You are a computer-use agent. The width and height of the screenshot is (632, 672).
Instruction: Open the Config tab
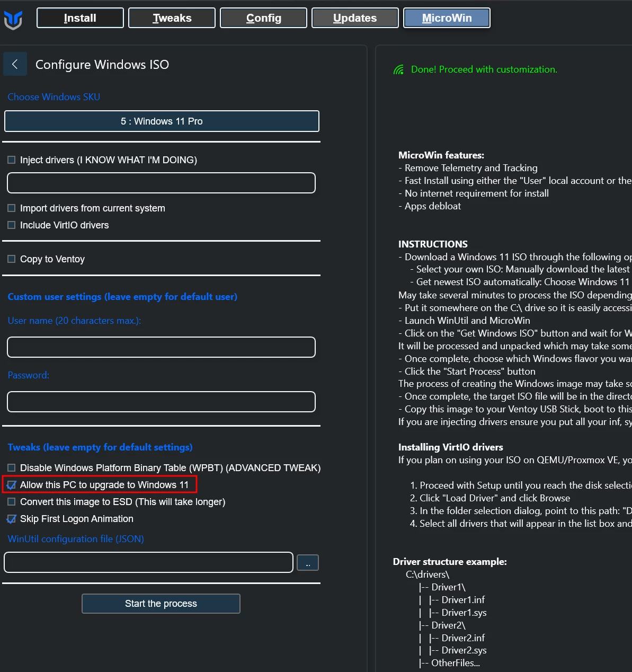(264, 18)
